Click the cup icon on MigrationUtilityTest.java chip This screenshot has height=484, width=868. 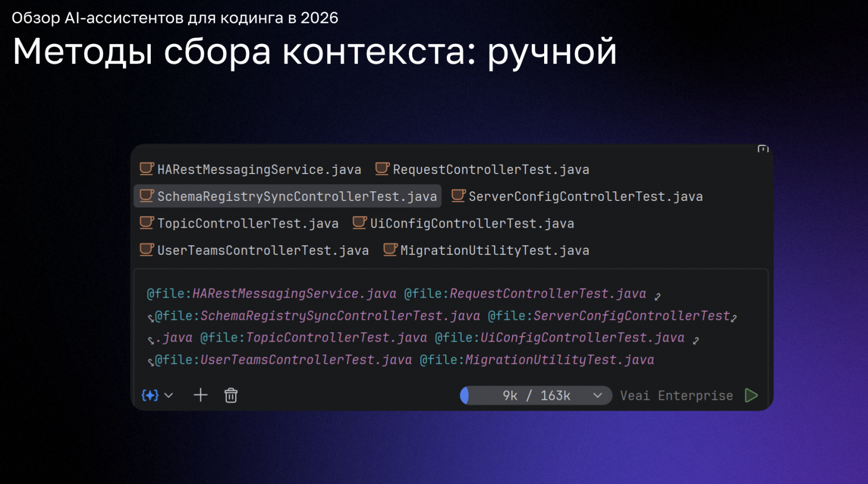[389, 250]
